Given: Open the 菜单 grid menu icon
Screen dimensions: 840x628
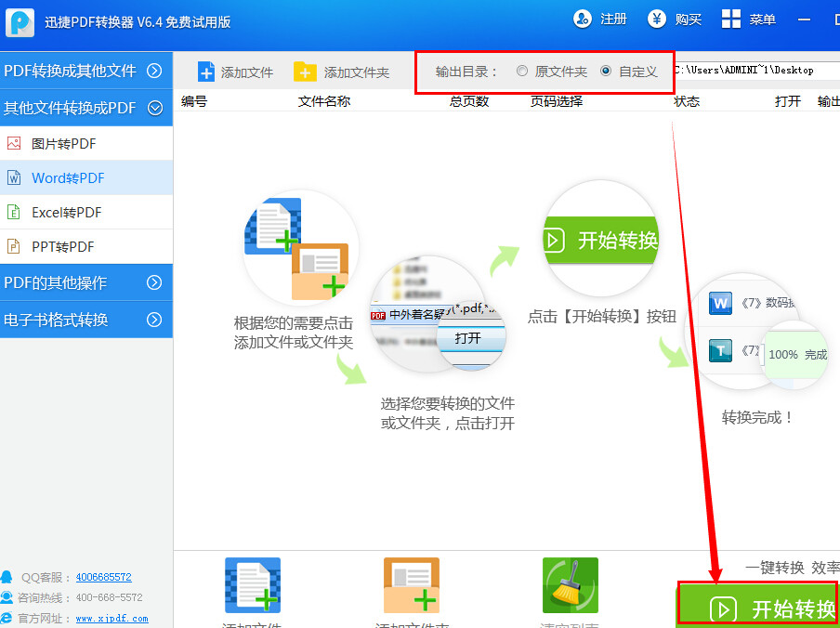Looking at the screenshot, I should click(x=731, y=19).
